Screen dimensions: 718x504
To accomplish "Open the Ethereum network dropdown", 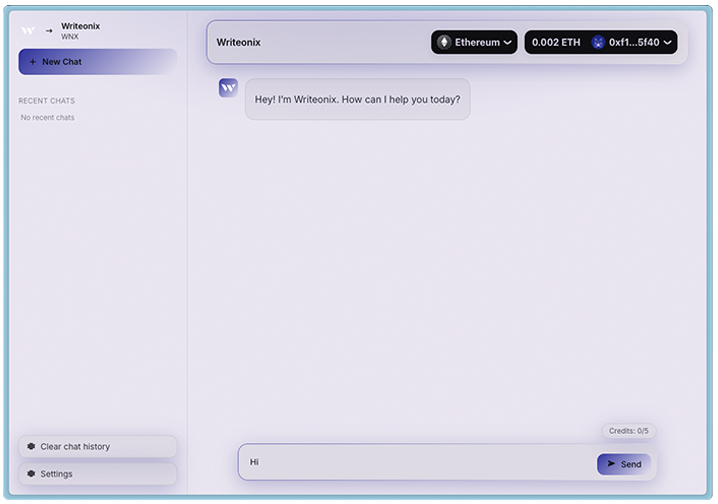I will (475, 42).
